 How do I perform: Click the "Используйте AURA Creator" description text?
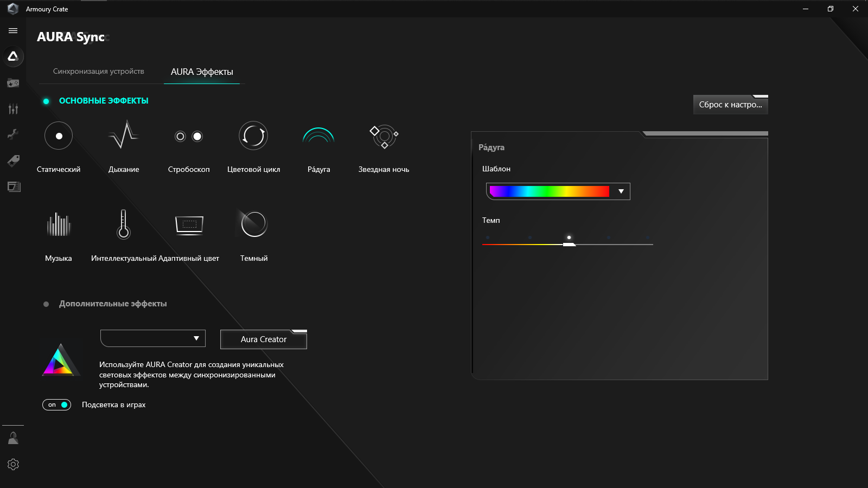pos(192,375)
